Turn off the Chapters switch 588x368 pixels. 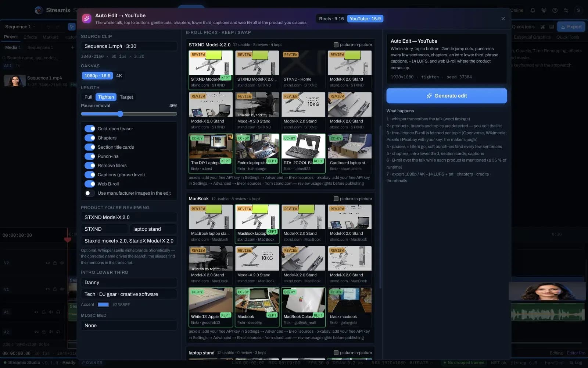90,138
